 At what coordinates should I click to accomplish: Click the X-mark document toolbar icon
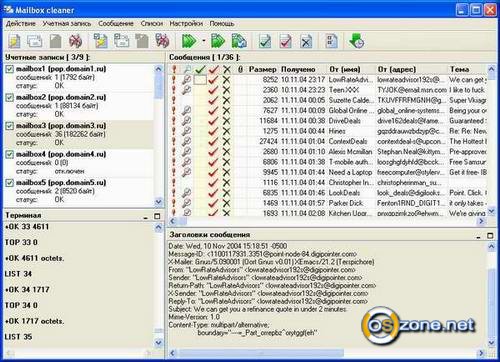pyautogui.click(x=306, y=41)
